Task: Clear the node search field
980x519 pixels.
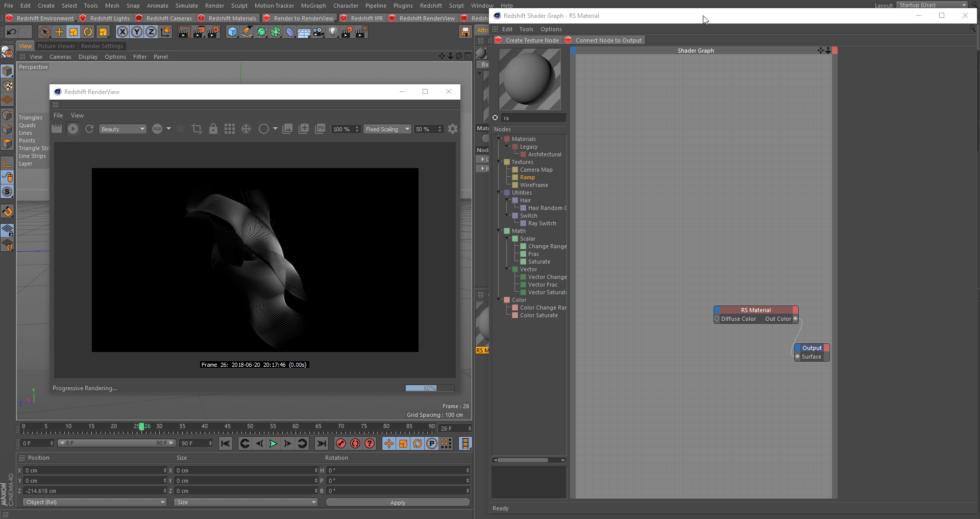Action: tap(495, 118)
